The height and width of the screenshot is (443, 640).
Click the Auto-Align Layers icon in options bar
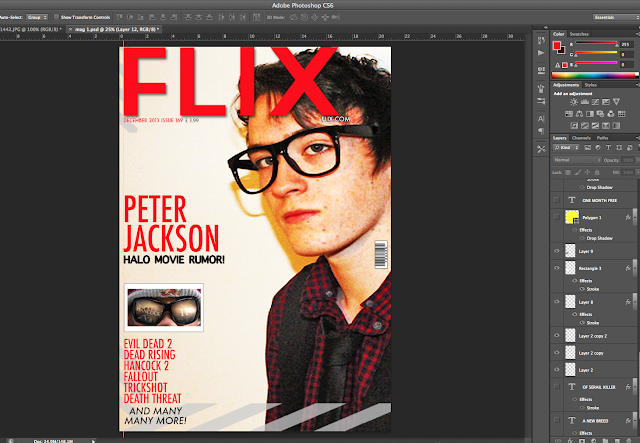pos(256,17)
